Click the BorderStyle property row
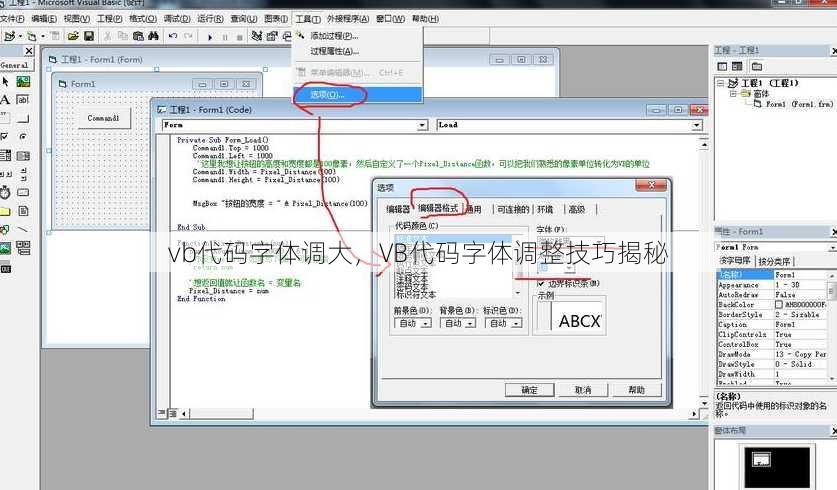 click(772, 315)
